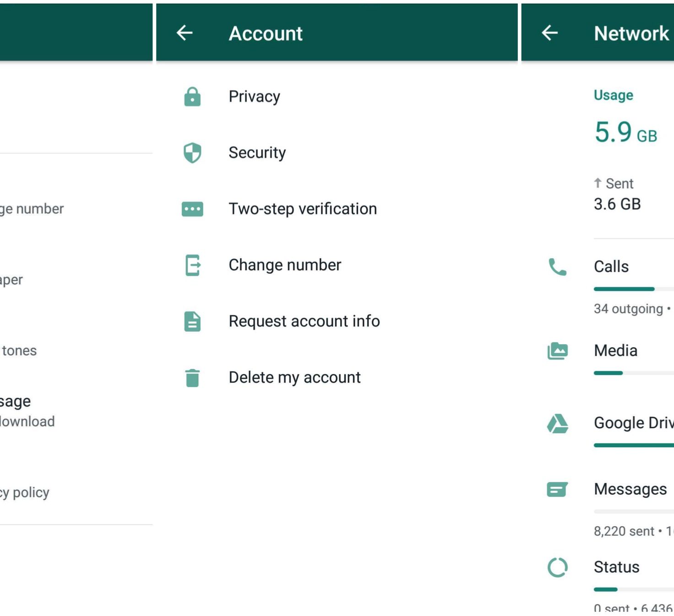Open the Privacy settings

point(255,97)
